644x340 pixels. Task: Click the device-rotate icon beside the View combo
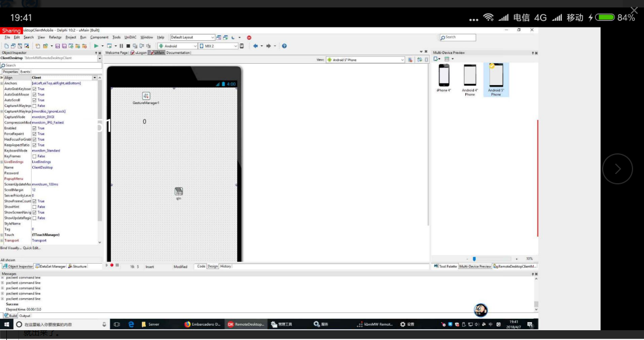coord(419,60)
